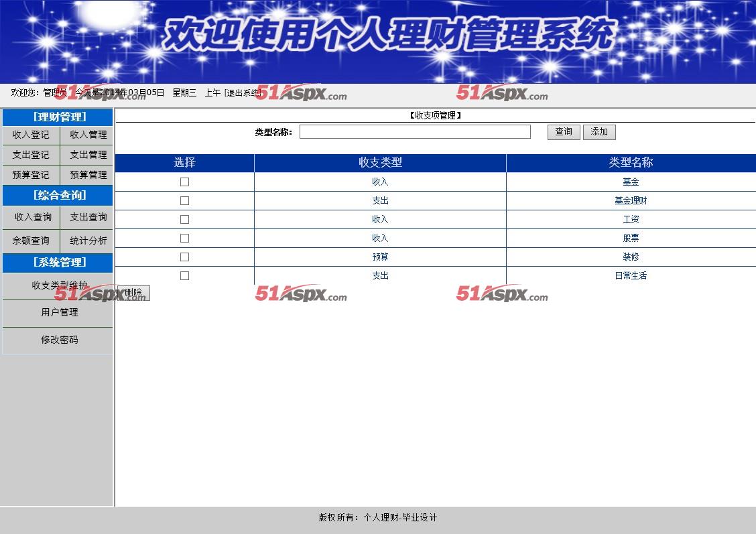
Task: Click the 工资 type name cell
Action: tap(631, 219)
